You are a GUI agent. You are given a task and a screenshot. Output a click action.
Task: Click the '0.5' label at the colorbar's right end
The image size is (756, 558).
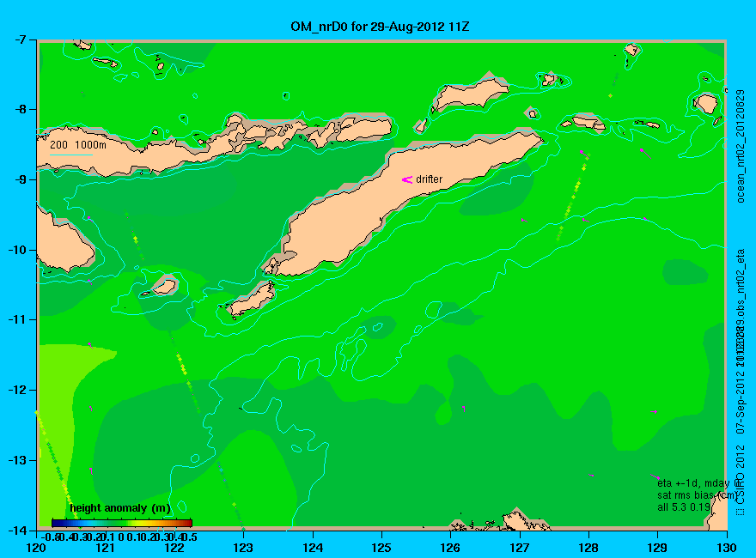(190, 537)
